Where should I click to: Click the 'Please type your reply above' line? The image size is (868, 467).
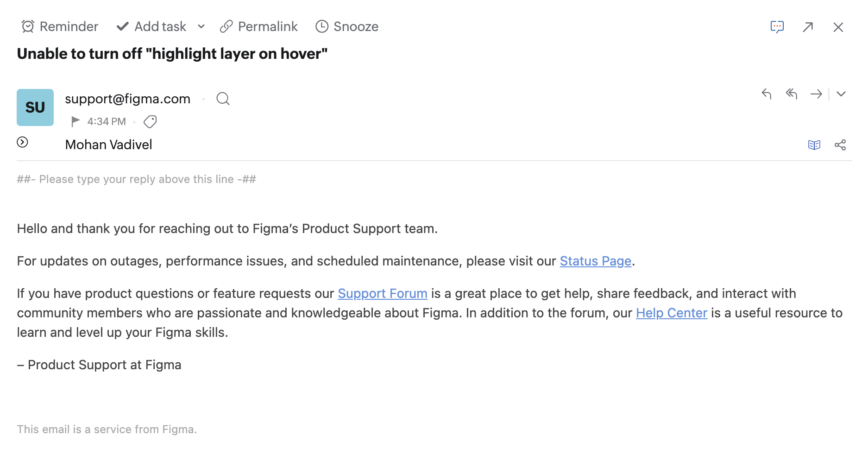(137, 179)
